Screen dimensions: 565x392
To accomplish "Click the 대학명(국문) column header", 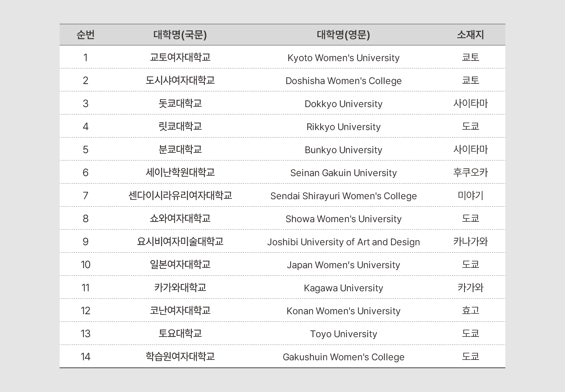I will (x=180, y=35).
